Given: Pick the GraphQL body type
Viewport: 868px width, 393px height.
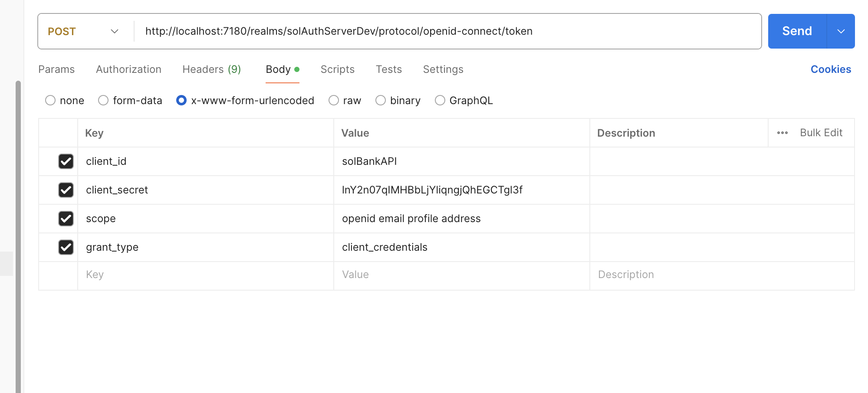Looking at the screenshot, I should coord(440,101).
